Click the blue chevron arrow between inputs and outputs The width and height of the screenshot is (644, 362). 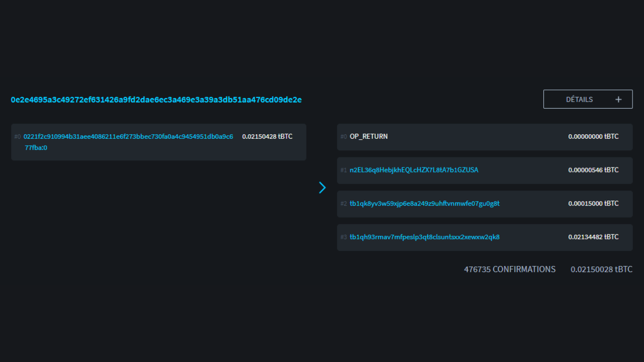322,188
